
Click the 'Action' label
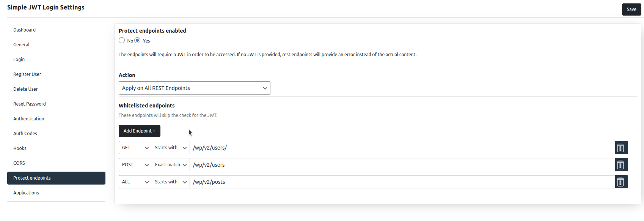point(127,75)
